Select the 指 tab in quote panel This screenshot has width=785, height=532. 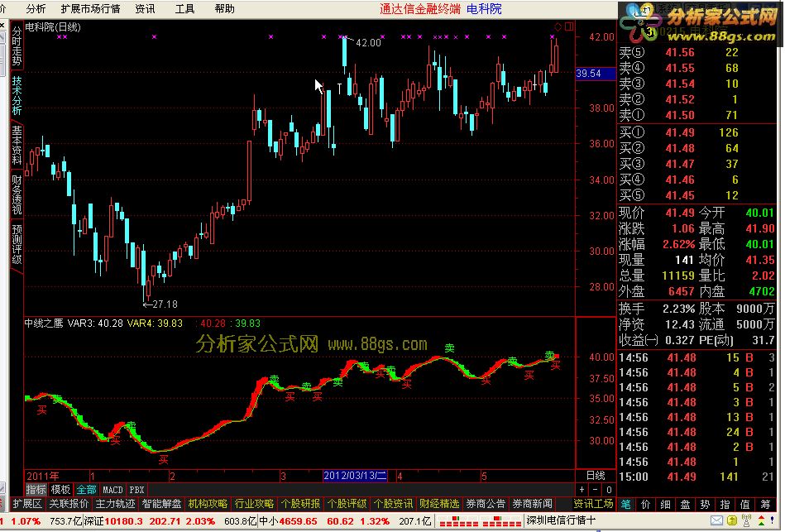click(725, 505)
